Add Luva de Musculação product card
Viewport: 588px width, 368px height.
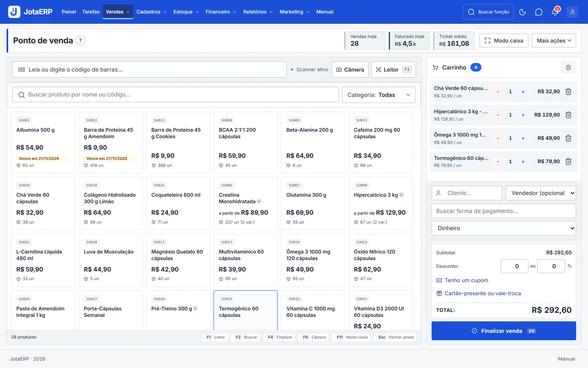[x=111, y=260]
